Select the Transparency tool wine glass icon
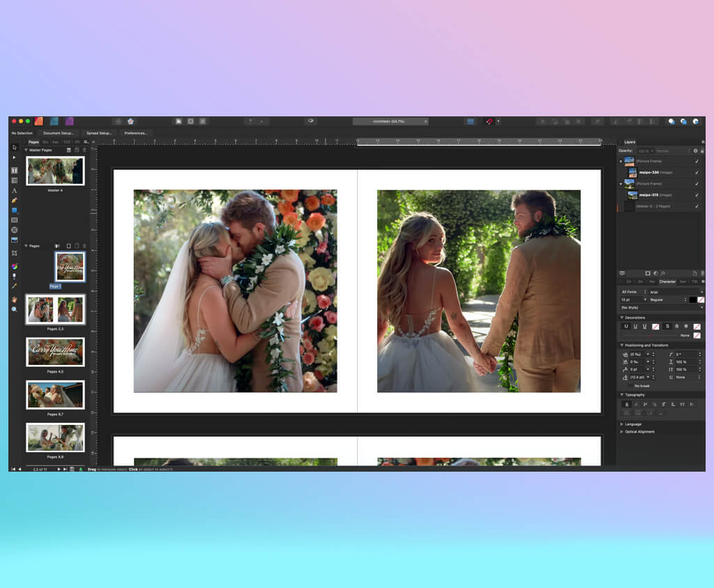The image size is (714, 588). point(14,277)
